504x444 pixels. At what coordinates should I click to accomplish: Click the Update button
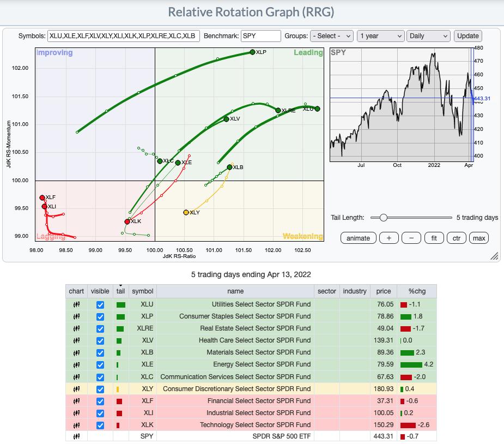467,36
